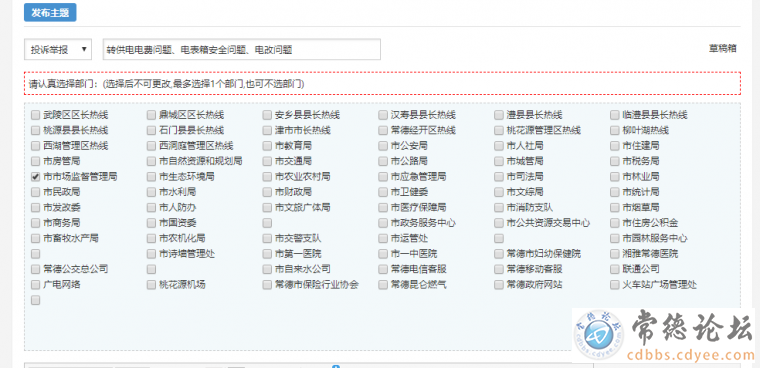Select the 桃花源管理区热线 checkbox

tap(499, 130)
